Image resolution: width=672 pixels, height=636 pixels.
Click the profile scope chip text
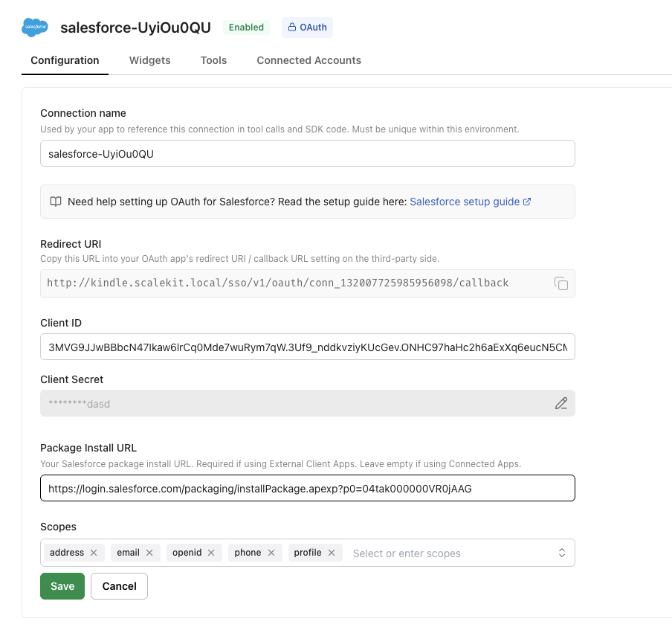[x=308, y=553]
